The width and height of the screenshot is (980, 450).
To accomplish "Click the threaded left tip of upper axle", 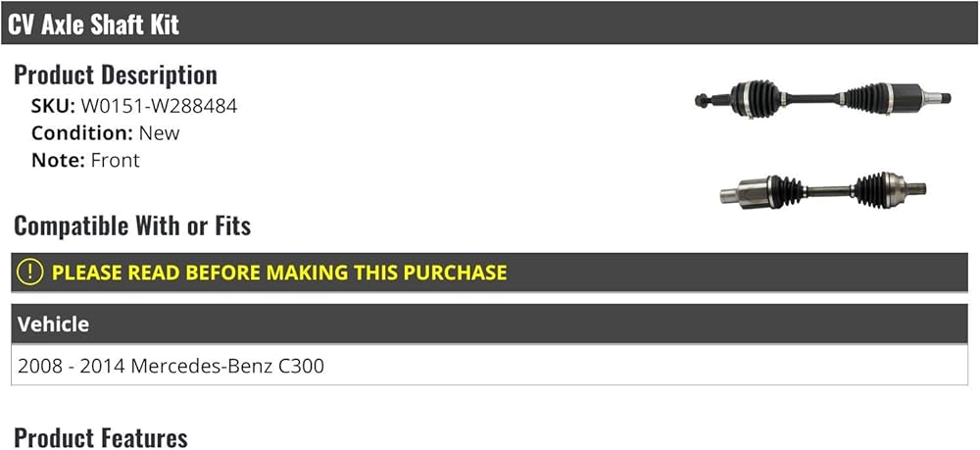I will [702, 99].
